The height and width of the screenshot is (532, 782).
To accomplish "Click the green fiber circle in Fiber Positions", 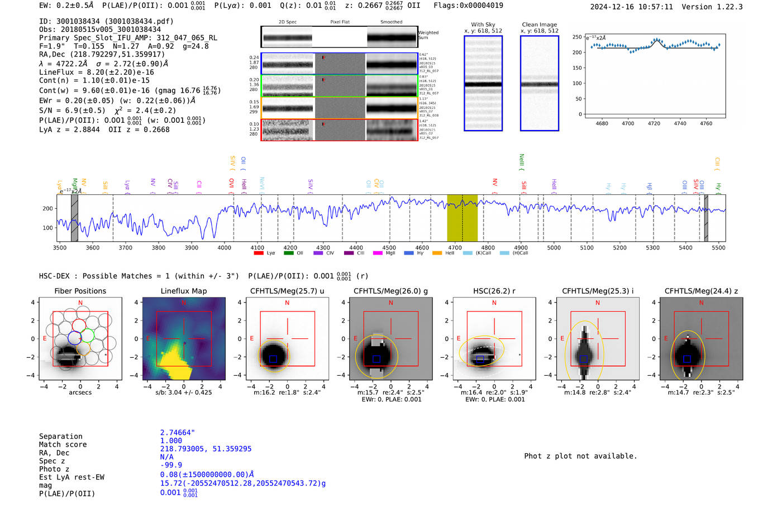I will pos(87,336).
